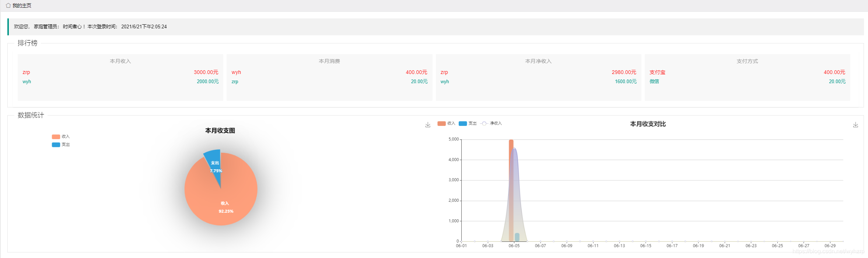
Task: Click 20.00元 in the 支付方式 card
Action: [837, 81]
